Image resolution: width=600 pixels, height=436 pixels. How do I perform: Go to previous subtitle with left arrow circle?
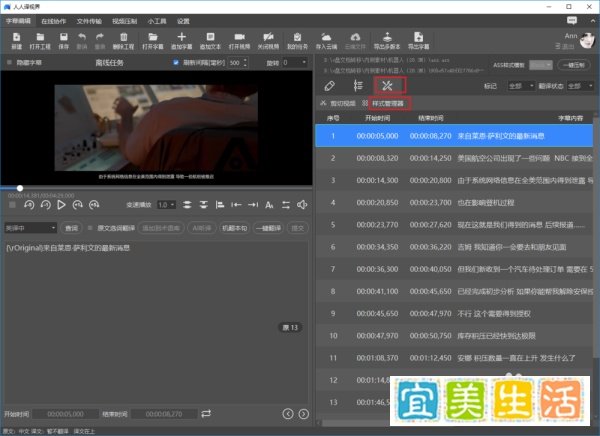point(288,414)
